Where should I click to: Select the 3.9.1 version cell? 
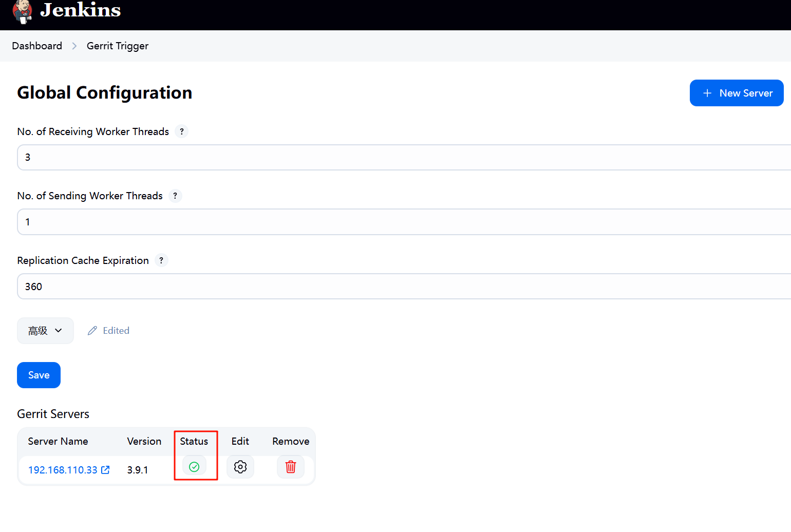pyautogui.click(x=138, y=470)
